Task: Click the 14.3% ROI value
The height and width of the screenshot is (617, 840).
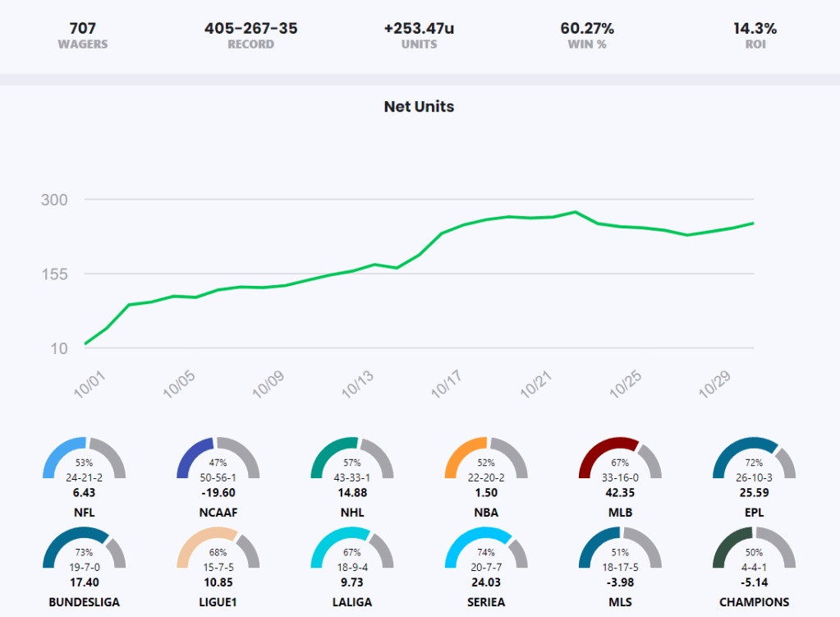Action: (x=755, y=29)
